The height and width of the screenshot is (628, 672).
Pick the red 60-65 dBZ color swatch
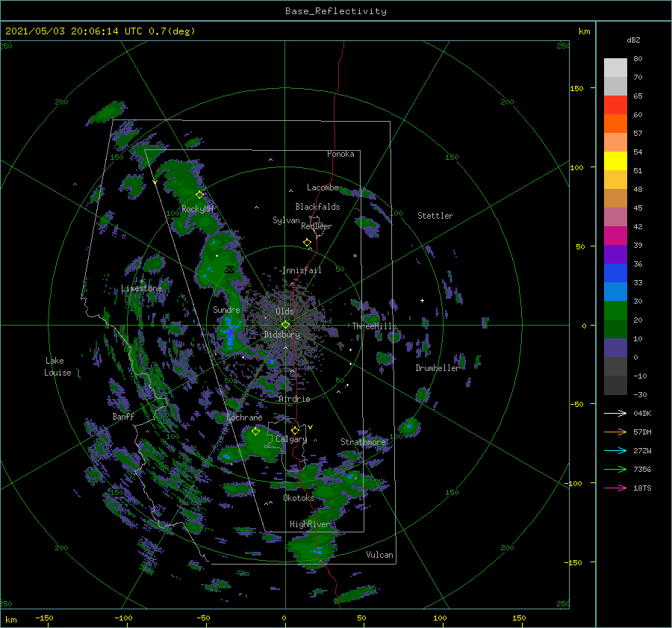[615, 105]
